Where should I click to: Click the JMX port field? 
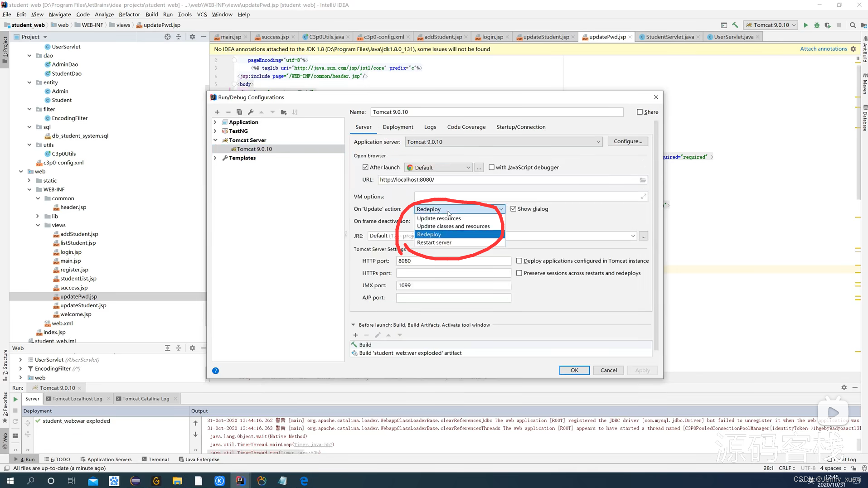pyautogui.click(x=453, y=285)
